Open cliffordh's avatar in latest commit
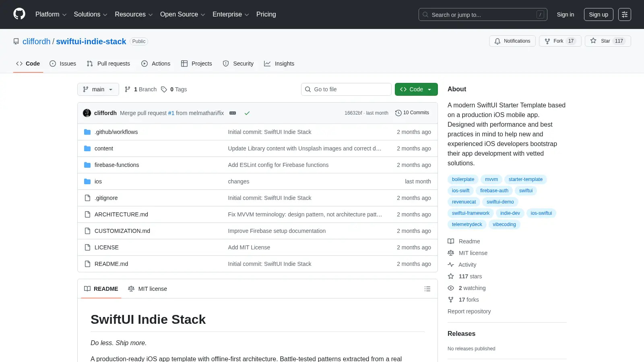 tap(87, 113)
